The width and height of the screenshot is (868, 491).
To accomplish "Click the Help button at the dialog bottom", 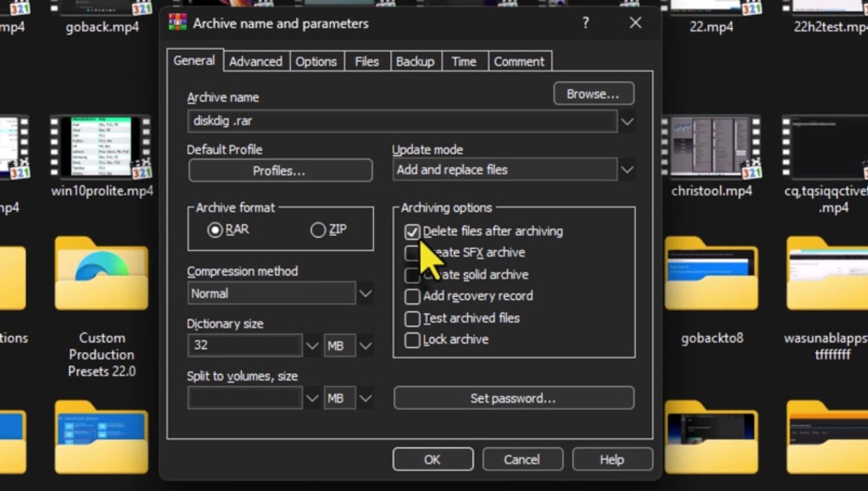I will tap(612, 460).
